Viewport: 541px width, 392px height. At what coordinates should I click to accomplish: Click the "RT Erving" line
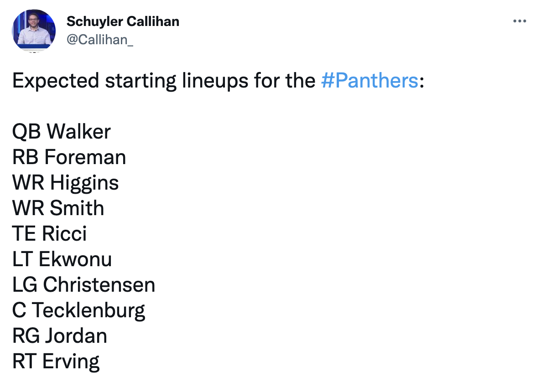pyautogui.click(x=56, y=361)
